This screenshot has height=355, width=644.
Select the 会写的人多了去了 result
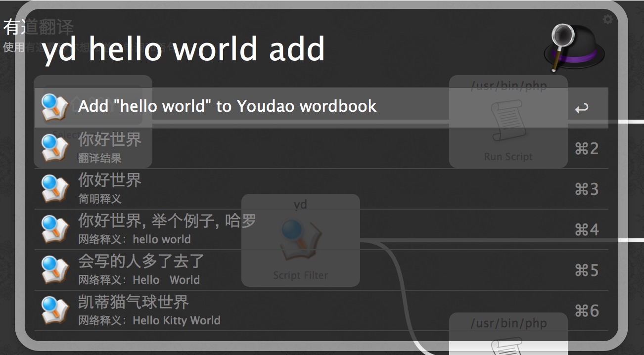click(x=322, y=270)
